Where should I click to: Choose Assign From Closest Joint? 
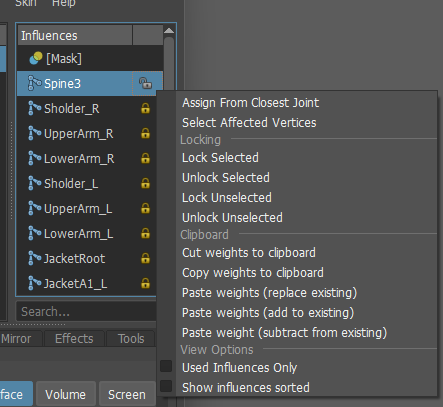250,103
